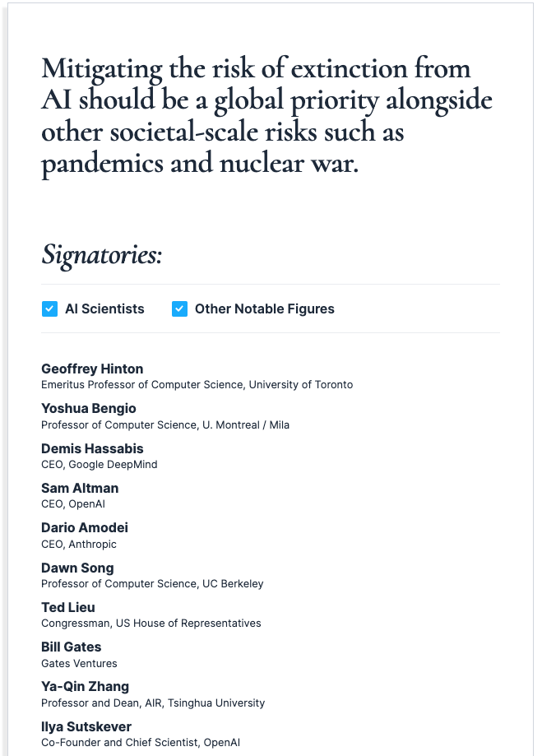Image resolution: width=542 pixels, height=756 pixels.
Task: Select Dario Amodei in the signatories list
Action: pyautogui.click(x=85, y=527)
